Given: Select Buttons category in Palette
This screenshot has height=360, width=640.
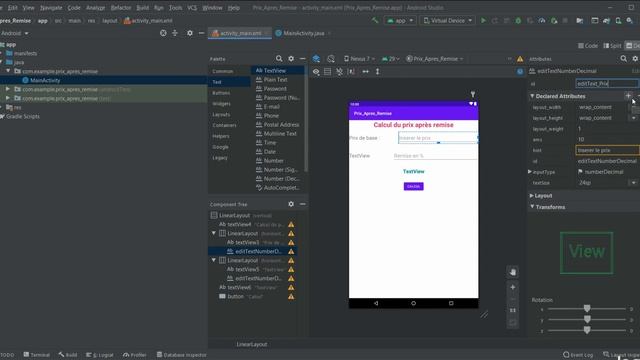Looking at the screenshot, I should point(221,93).
